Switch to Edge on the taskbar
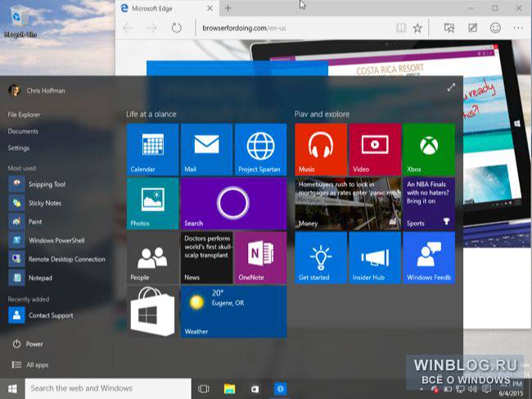Screen dimensions: 532x399 280,389
